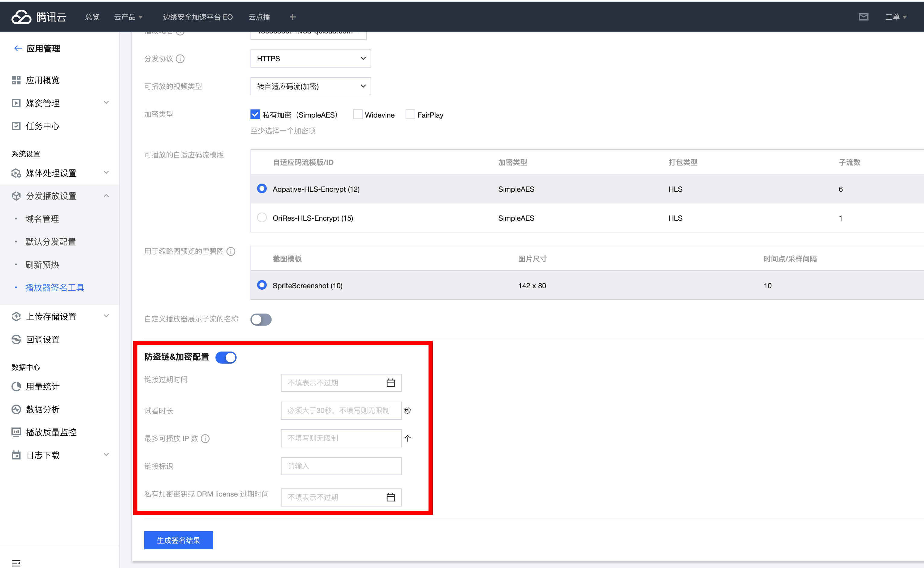The width and height of the screenshot is (924, 568).
Task: Open calendar for DRM license 过期时间
Action: coord(390,497)
